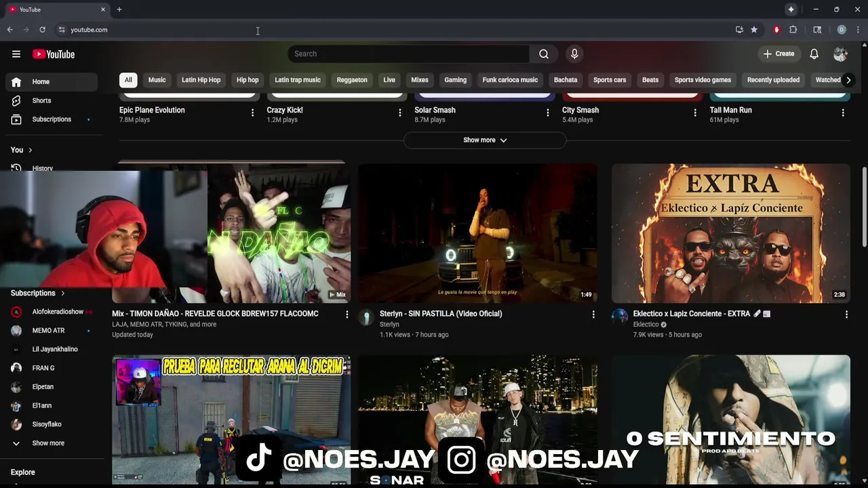Image resolution: width=868 pixels, height=488 pixels.
Task: Open Shorts in the sidebar
Action: [52, 100]
